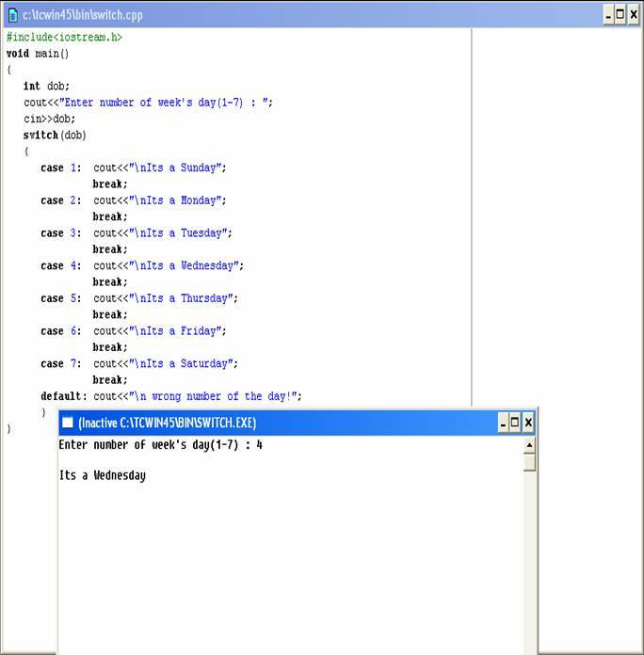This screenshot has height=655, width=644.
Task: Place cursor on #include<iostream.h> line
Action: [64, 38]
